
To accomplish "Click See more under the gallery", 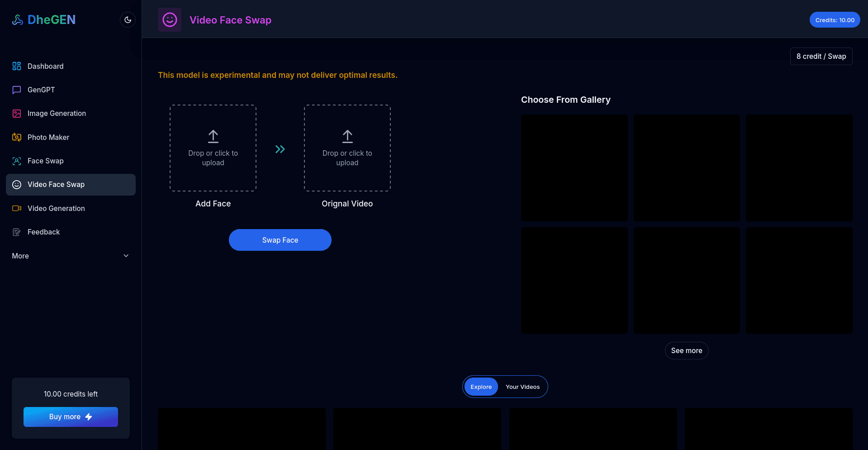I will 686,350.
